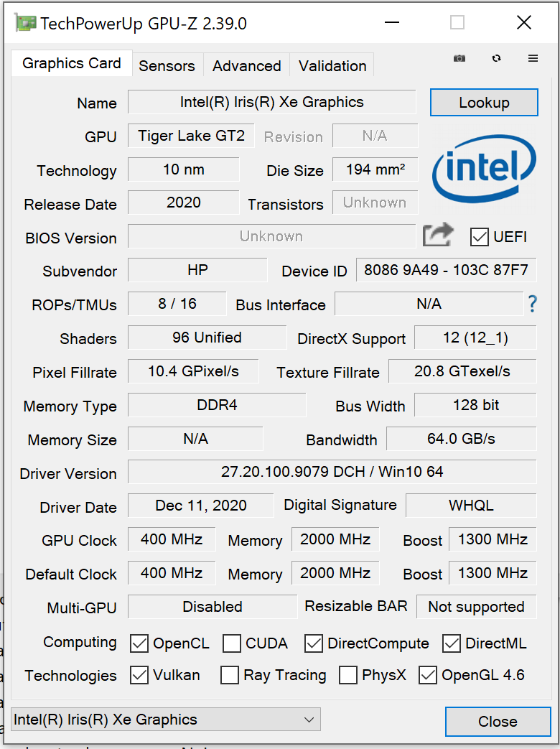
Task: Click the Driver Version text field
Action: (332, 472)
